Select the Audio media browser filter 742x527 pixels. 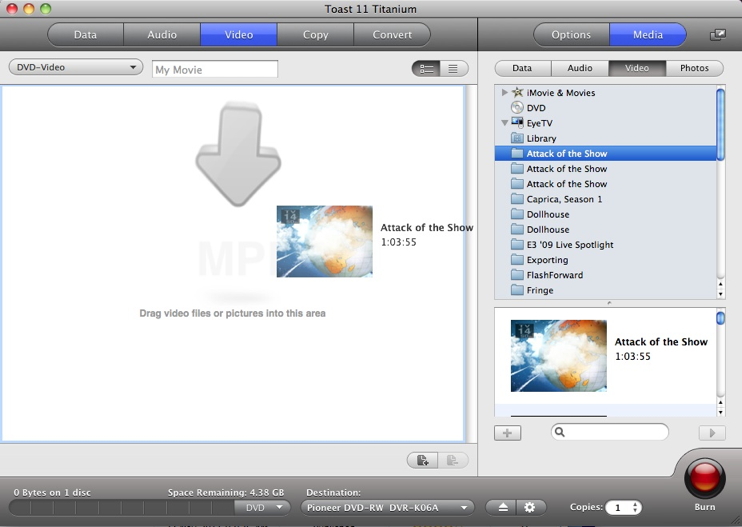[580, 68]
